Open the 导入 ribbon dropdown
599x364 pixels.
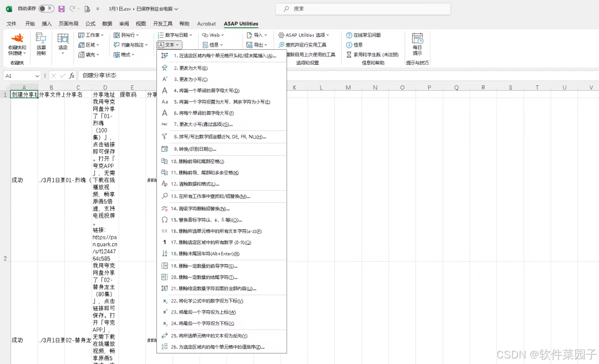click(x=257, y=35)
